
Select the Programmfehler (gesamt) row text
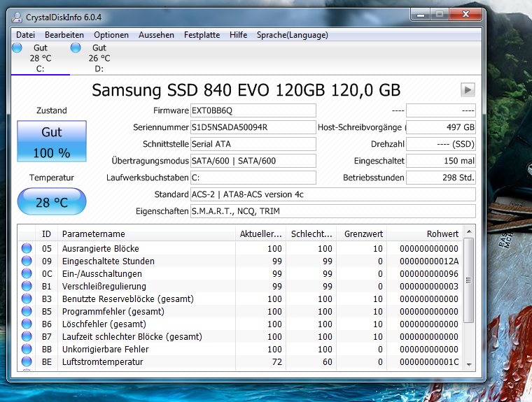(x=113, y=311)
